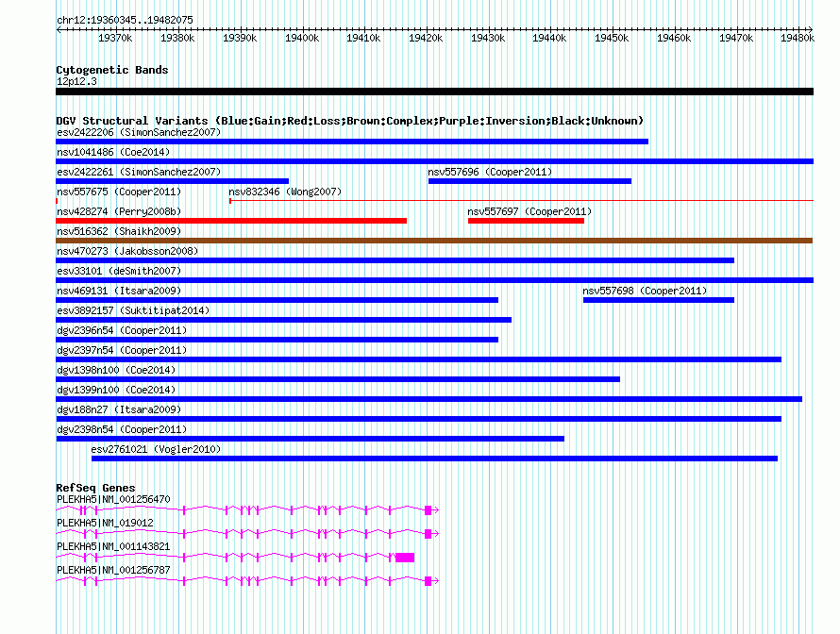Click the nsv557698 (Cooper2011) label

coord(645,291)
